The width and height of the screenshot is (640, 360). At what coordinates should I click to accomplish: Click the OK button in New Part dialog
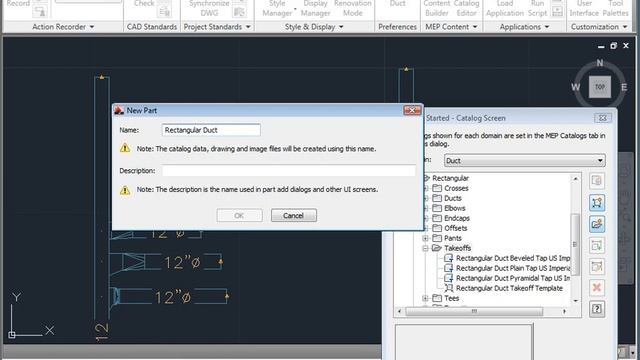click(x=239, y=216)
